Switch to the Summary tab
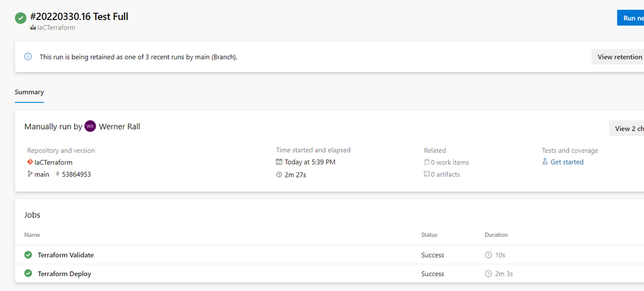This screenshot has height=291, width=644. click(x=29, y=92)
